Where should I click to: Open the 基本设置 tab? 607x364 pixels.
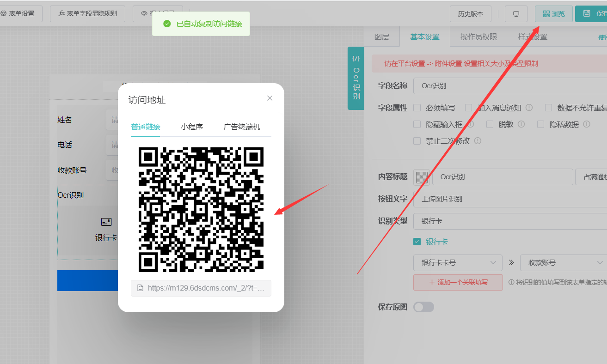tap(425, 37)
